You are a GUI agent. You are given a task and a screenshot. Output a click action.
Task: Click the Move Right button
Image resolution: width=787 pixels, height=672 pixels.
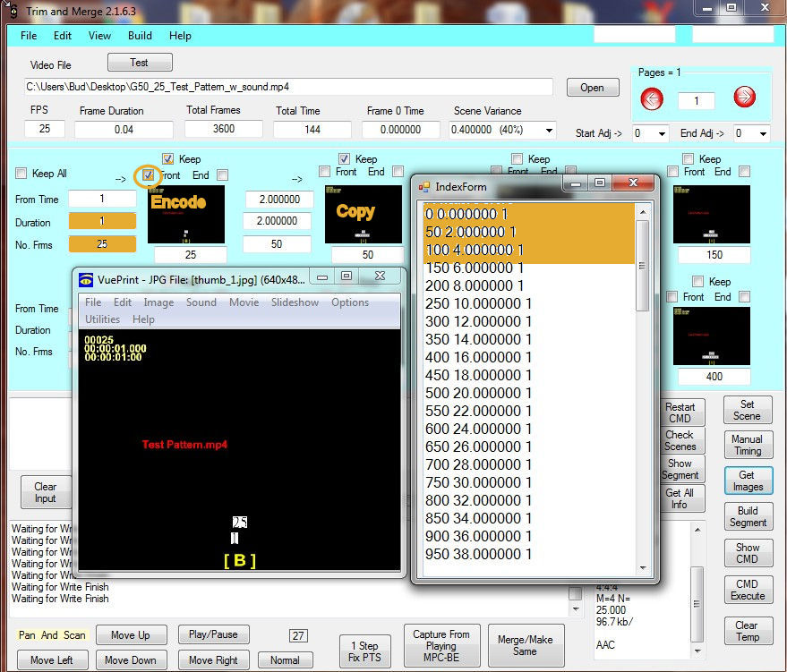pos(213,660)
